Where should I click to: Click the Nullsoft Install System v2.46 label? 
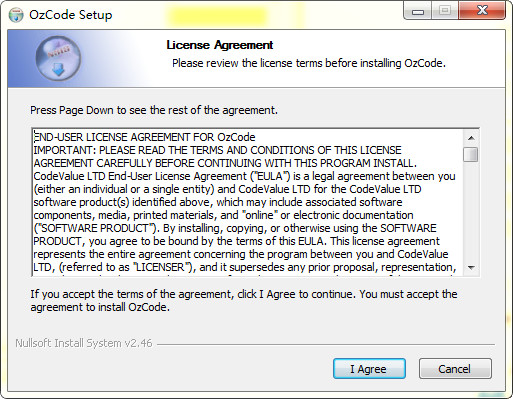[x=84, y=343]
